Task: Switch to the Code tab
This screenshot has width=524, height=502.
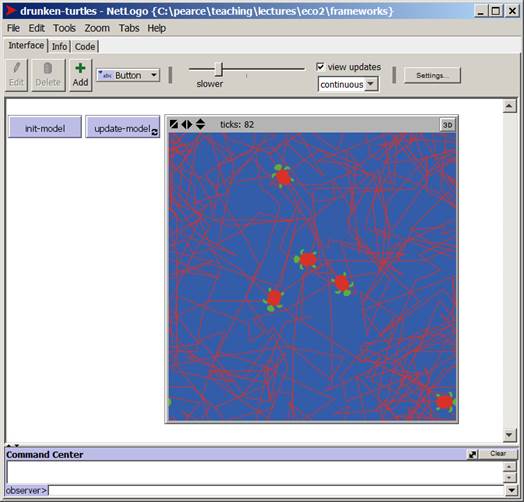Action: [85, 46]
